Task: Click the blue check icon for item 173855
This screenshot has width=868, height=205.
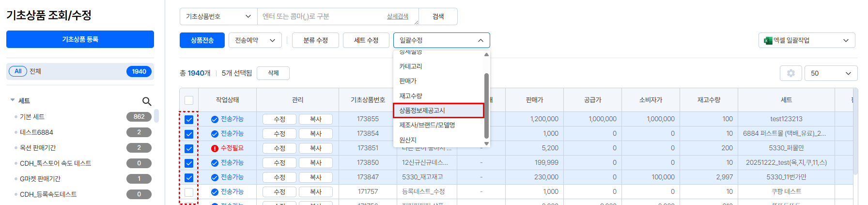Action: coord(215,119)
